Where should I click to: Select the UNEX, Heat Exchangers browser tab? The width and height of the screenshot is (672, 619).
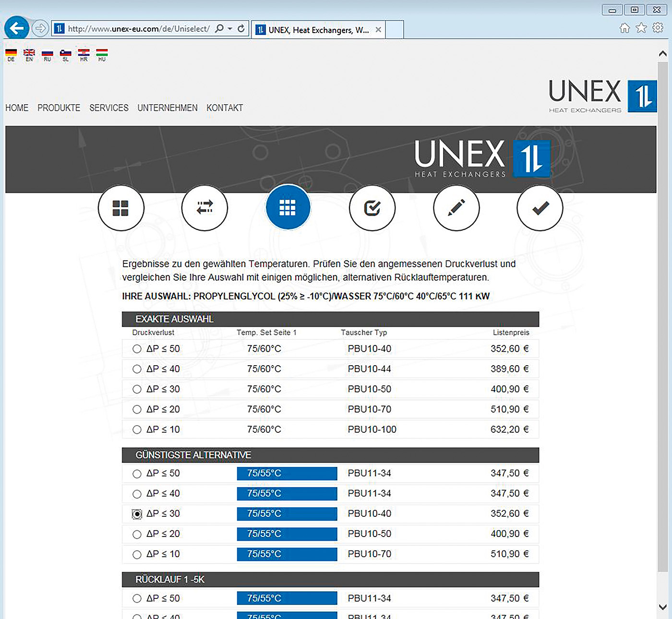(x=319, y=30)
